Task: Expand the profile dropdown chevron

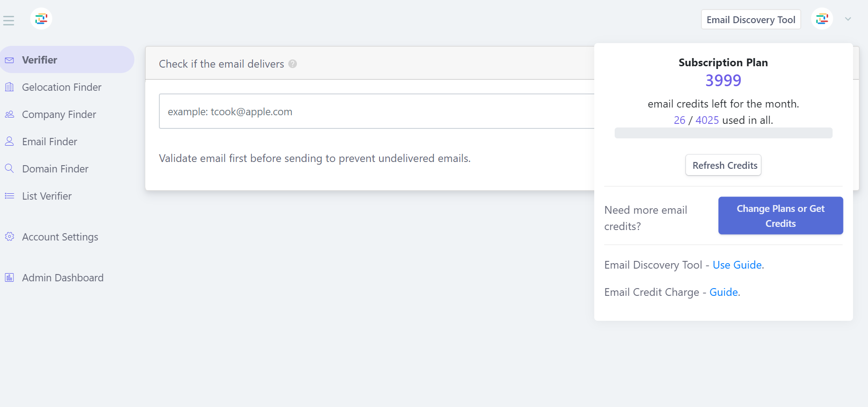Action: click(x=848, y=19)
